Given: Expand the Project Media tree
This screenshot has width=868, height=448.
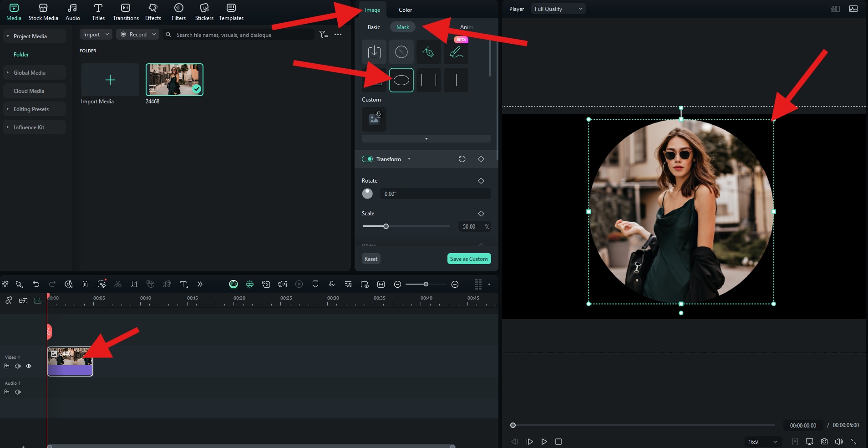Looking at the screenshot, I should (7, 36).
